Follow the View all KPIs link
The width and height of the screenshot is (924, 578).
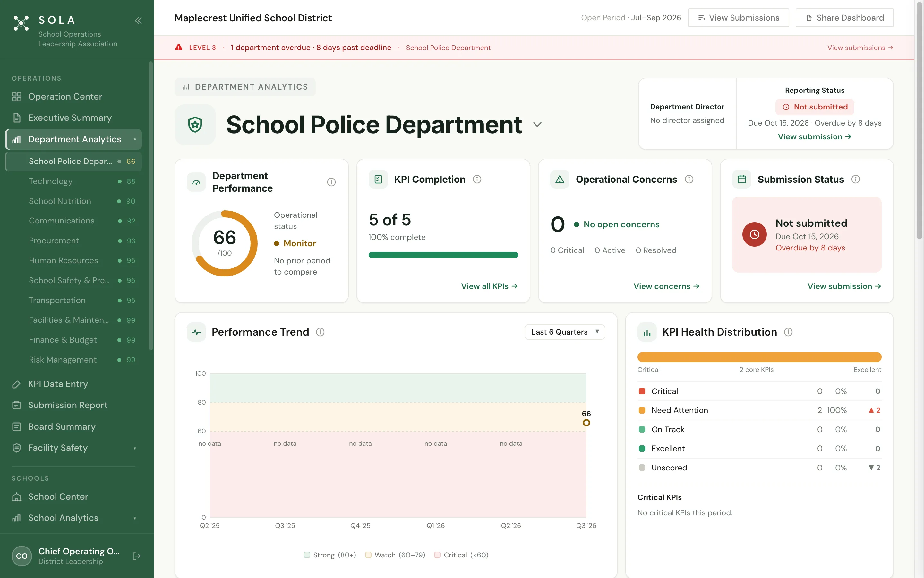pyautogui.click(x=489, y=286)
